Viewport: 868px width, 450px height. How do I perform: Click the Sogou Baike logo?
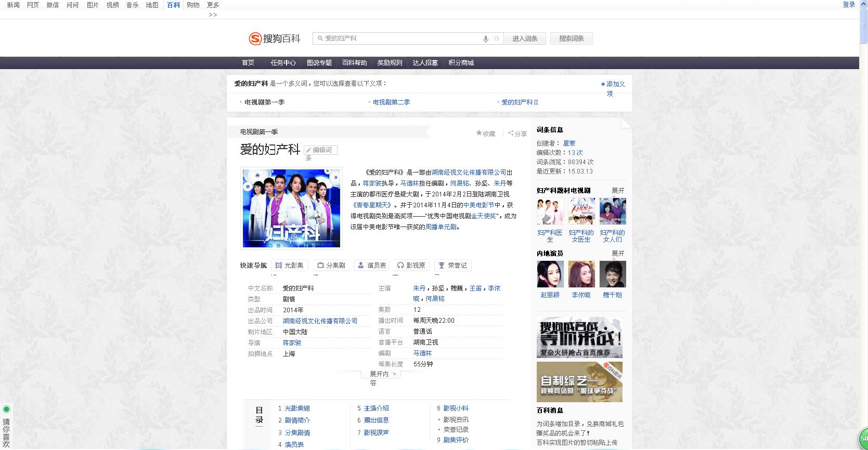[x=275, y=38]
